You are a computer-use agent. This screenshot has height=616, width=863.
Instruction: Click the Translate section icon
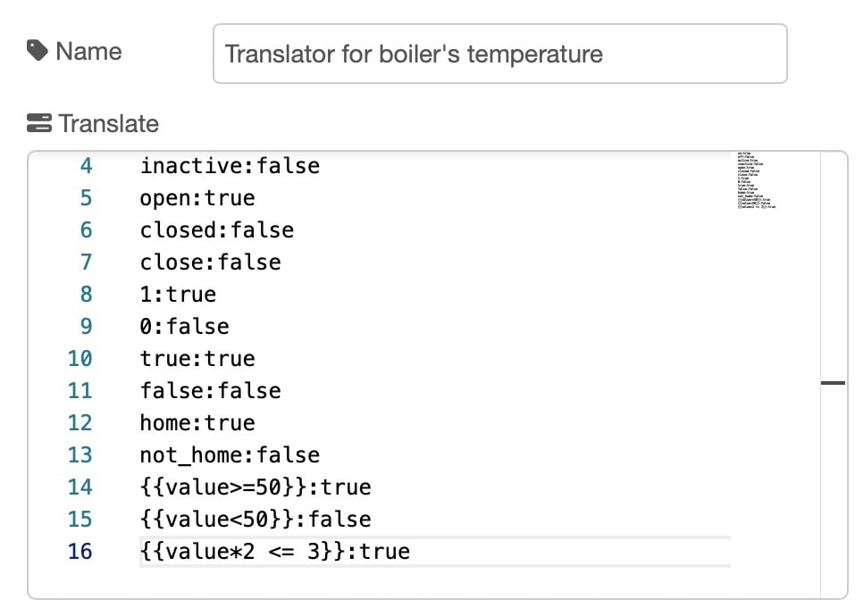pos(40,123)
